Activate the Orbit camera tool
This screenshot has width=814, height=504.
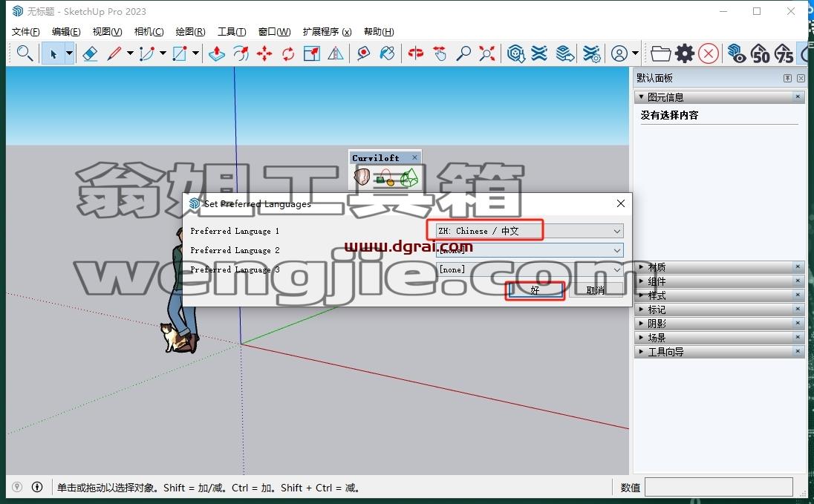tap(415, 53)
